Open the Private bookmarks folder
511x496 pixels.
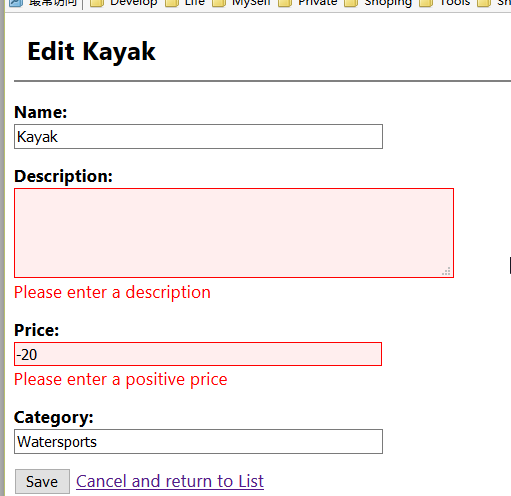tap(308, 3)
